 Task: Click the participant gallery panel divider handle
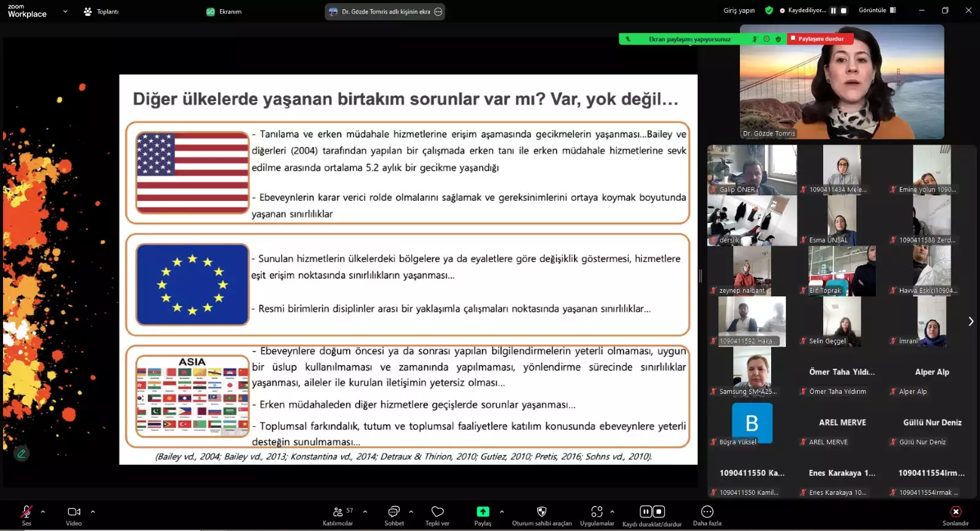pyautogui.click(x=701, y=276)
